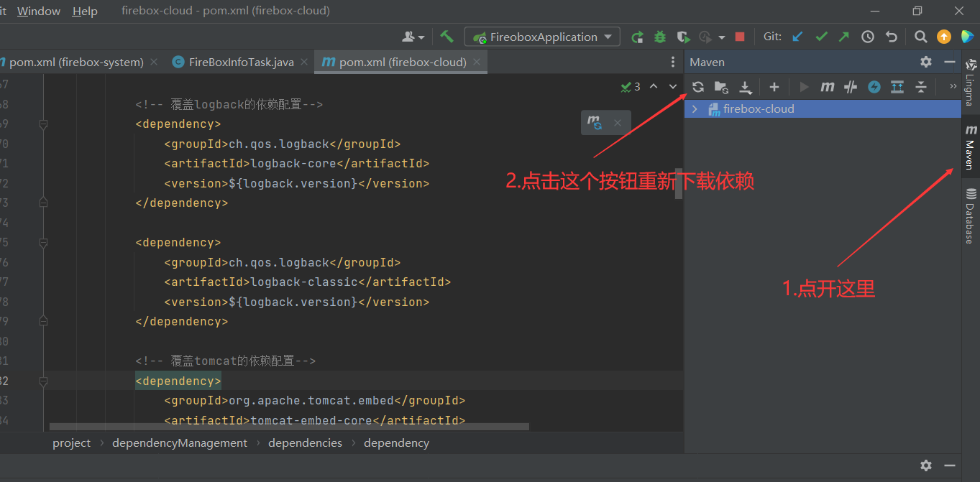Open editor tabs more options menu
980x482 pixels.
pos(673,62)
